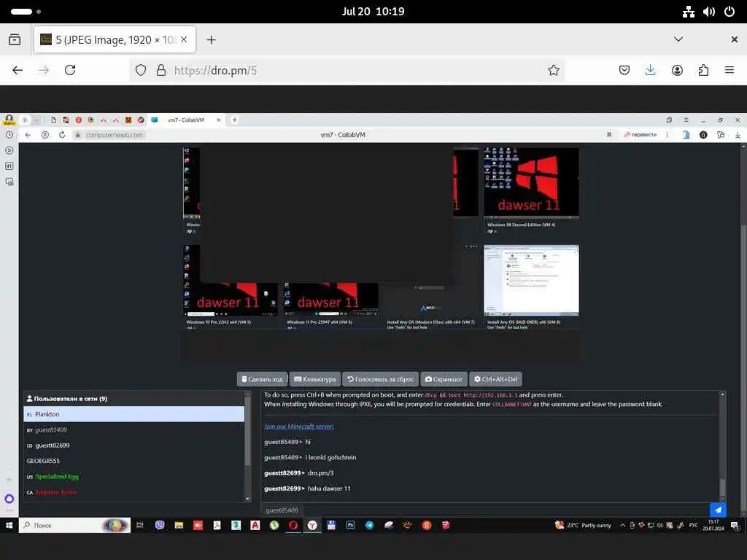Open Firefox hamburger application menu
Viewport: 747px width, 560px height.
729,70
